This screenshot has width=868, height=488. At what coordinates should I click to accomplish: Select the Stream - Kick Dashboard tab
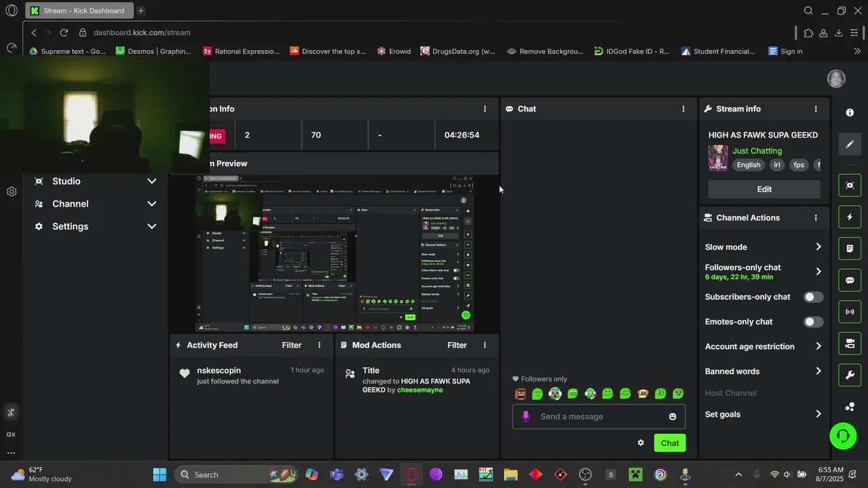click(x=78, y=11)
